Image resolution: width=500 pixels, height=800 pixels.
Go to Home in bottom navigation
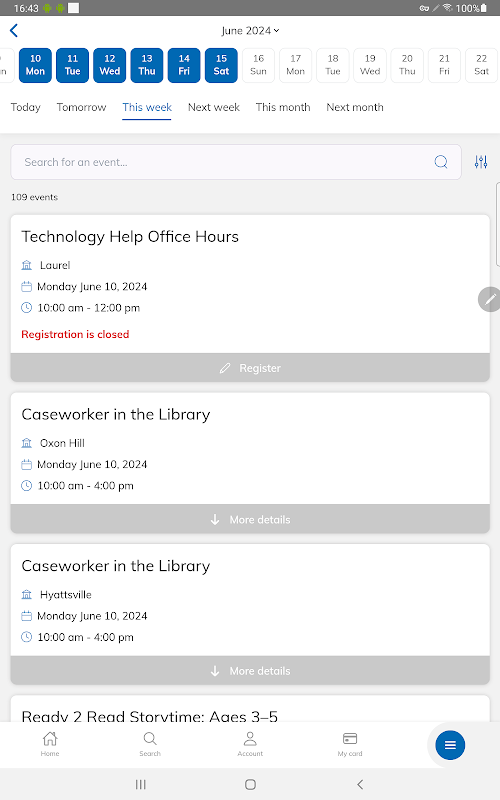click(x=50, y=744)
